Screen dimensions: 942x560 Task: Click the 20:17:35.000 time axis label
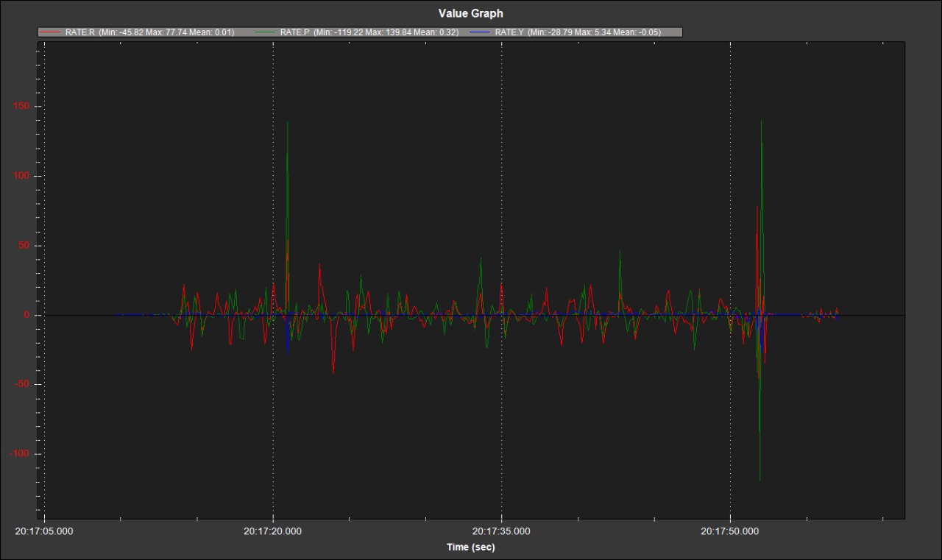click(x=501, y=531)
